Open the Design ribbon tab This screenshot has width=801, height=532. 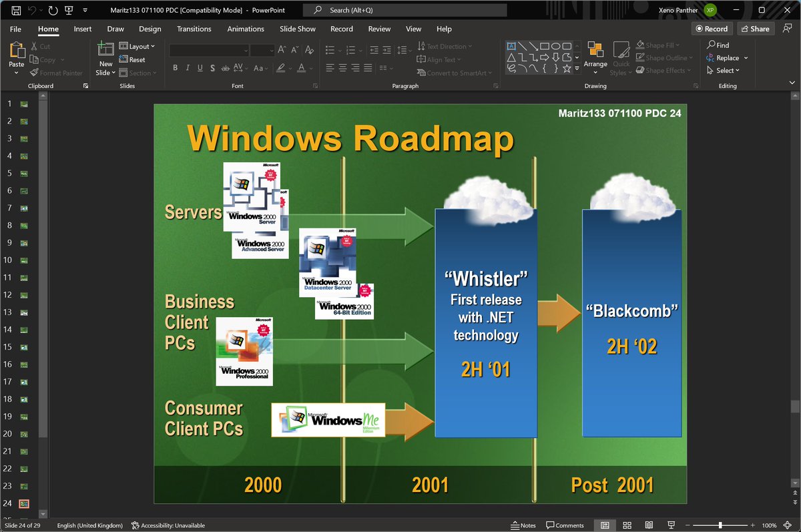point(150,29)
